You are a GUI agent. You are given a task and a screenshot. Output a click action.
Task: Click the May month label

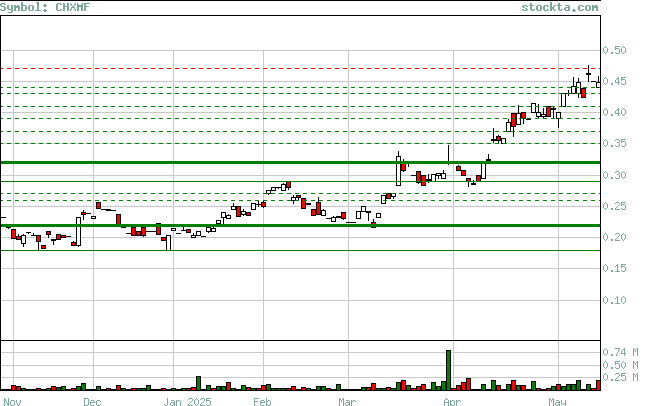pos(557,402)
